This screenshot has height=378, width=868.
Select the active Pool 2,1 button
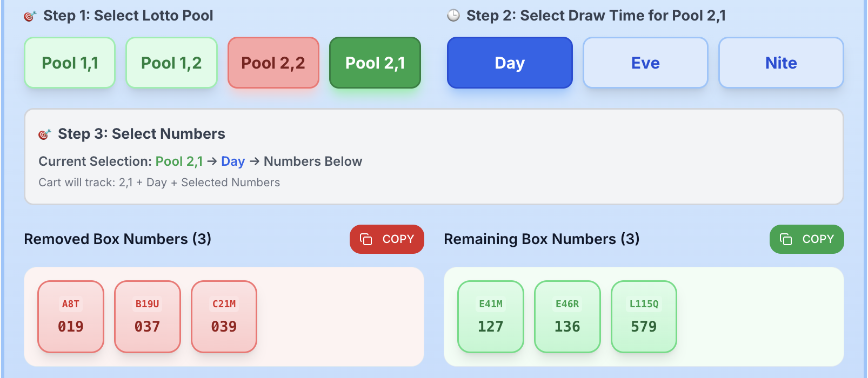(x=375, y=63)
